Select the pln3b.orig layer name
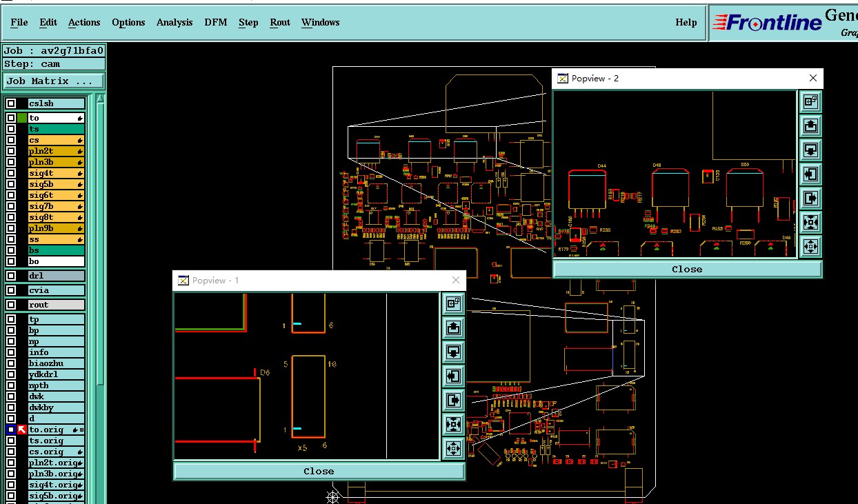The height and width of the screenshot is (504, 858). point(56,474)
